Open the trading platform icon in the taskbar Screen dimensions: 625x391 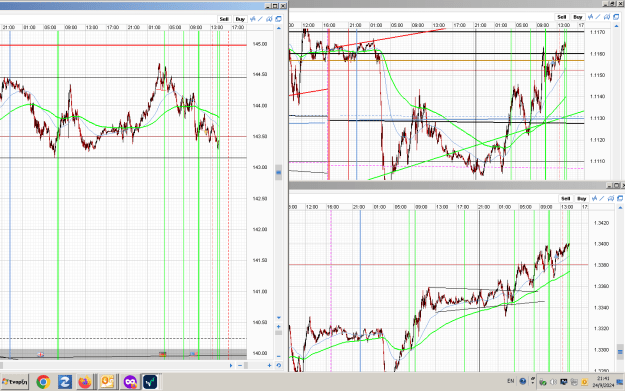[x=151, y=382]
